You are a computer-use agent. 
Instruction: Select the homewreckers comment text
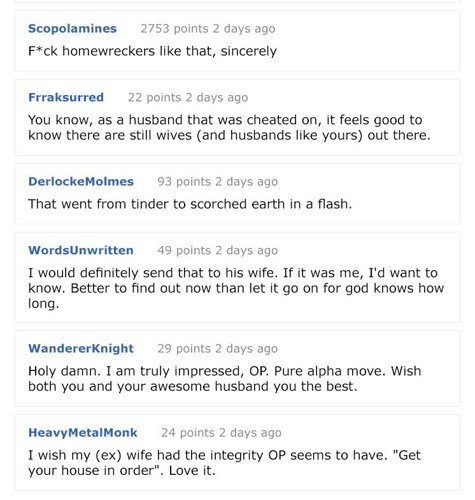point(152,51)
